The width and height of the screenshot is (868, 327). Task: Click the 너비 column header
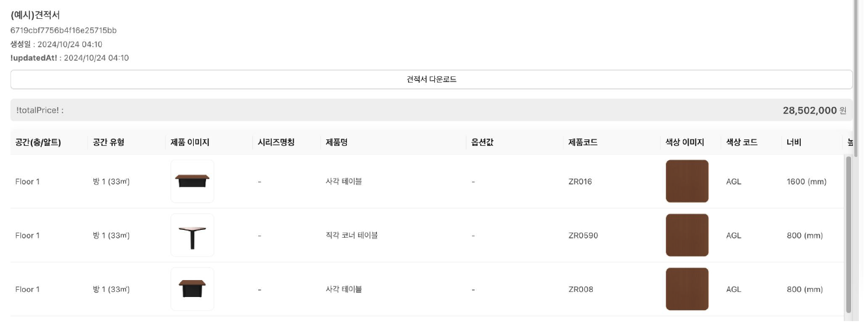click(794, 142)
